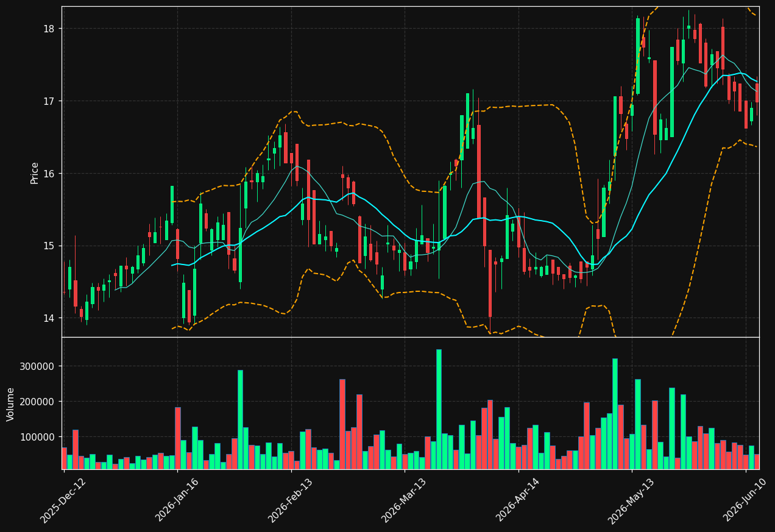Click the 18 price axis value

[x=49, y=29]
